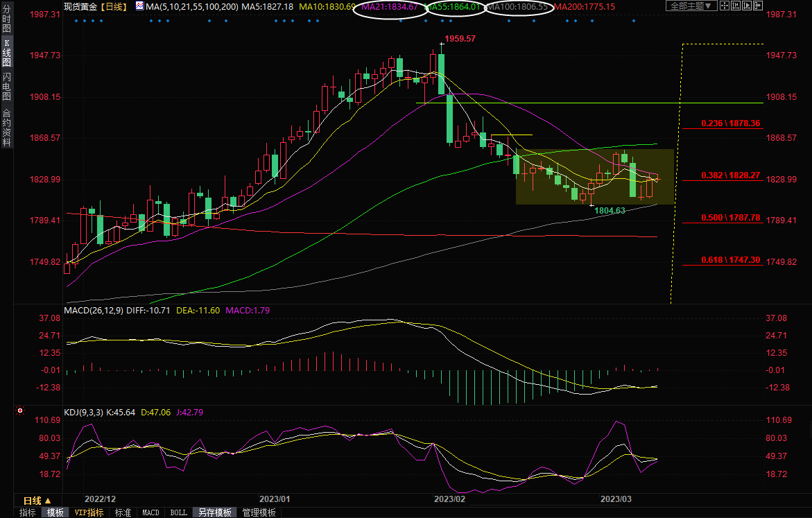Screen dimensions: 812x518
Task: Click the red sun marker beside KDJ
Action: tap(19, 411)
